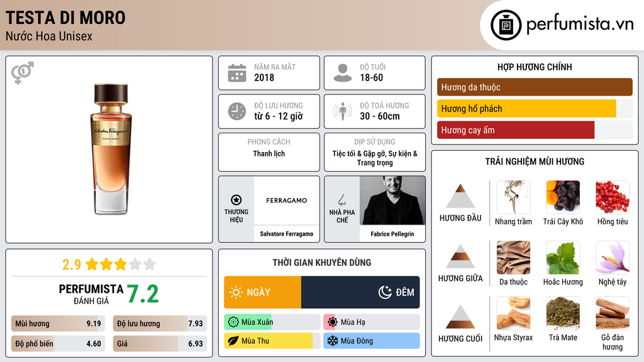Click the leaf icon next to Mùa Thu
Image resolution: width=644 pixels, height=362 pixels.
[233, 341]
